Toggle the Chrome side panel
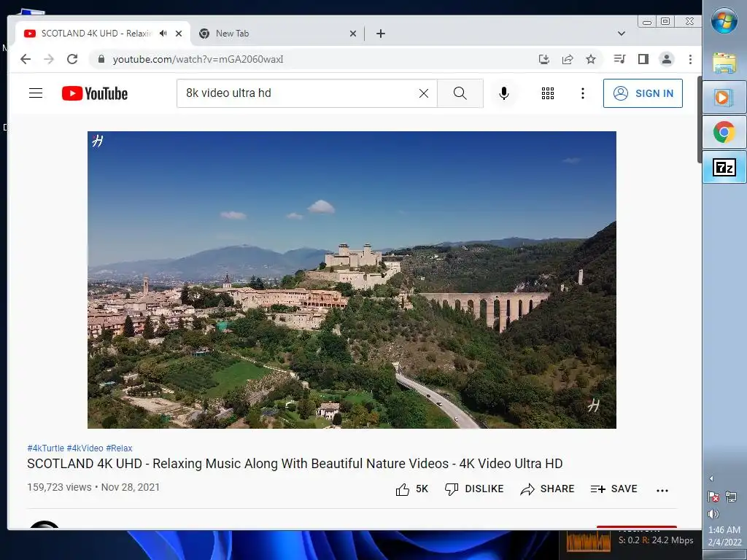The width and height of the screenshot is (747, 560). coord(643,59)
